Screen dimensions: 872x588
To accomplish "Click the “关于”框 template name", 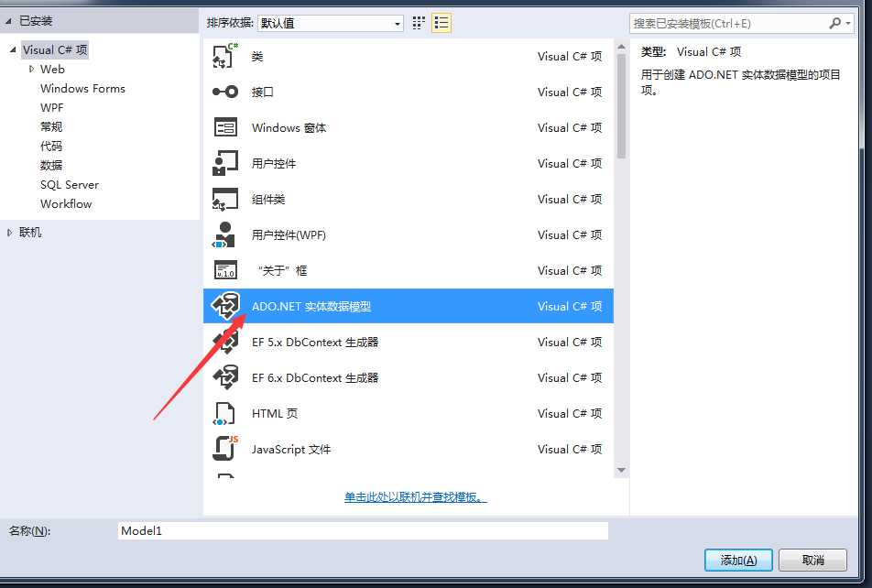I will coord(282,270).
